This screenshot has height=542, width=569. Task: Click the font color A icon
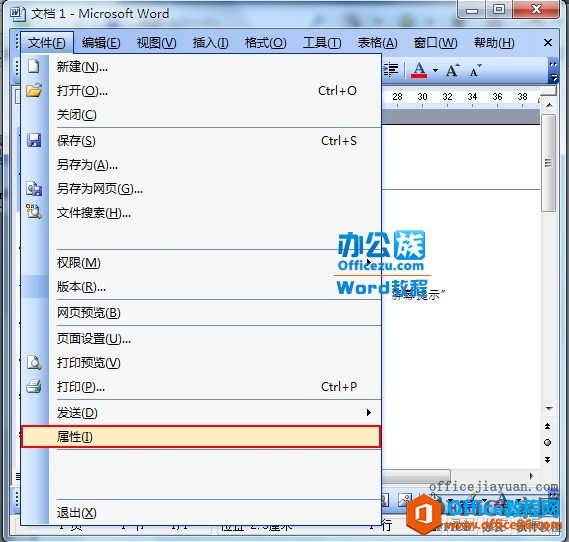tap(419, 70)
